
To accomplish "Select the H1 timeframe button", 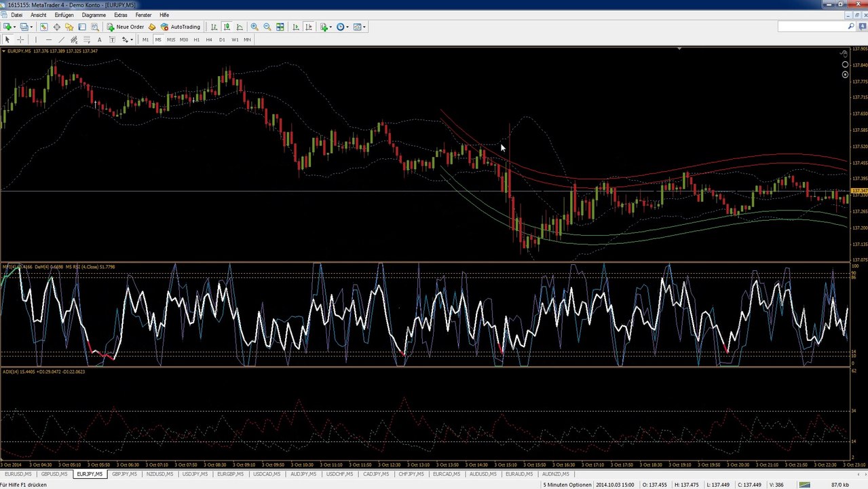I will [x=197, y=40].
